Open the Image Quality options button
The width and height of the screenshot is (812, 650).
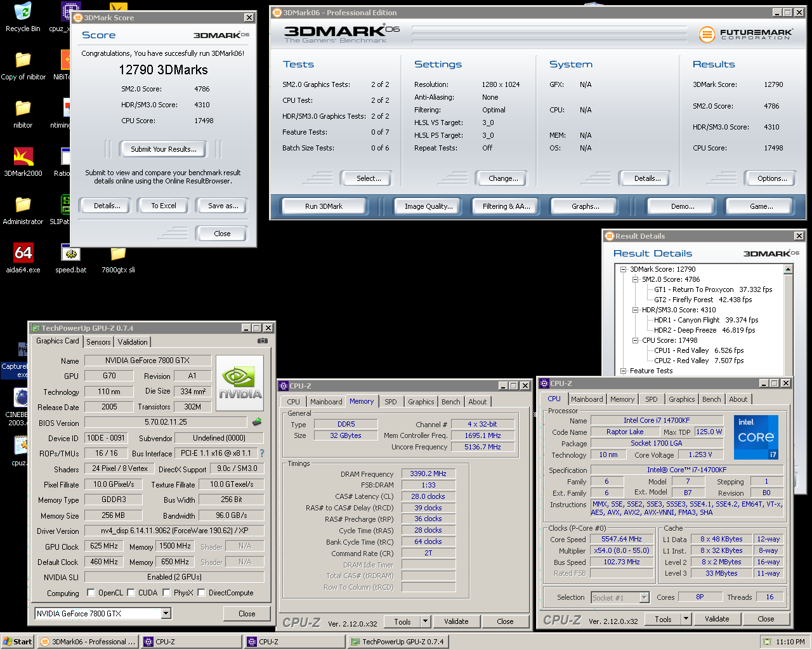pyautogui.click(x=429, y=206)
